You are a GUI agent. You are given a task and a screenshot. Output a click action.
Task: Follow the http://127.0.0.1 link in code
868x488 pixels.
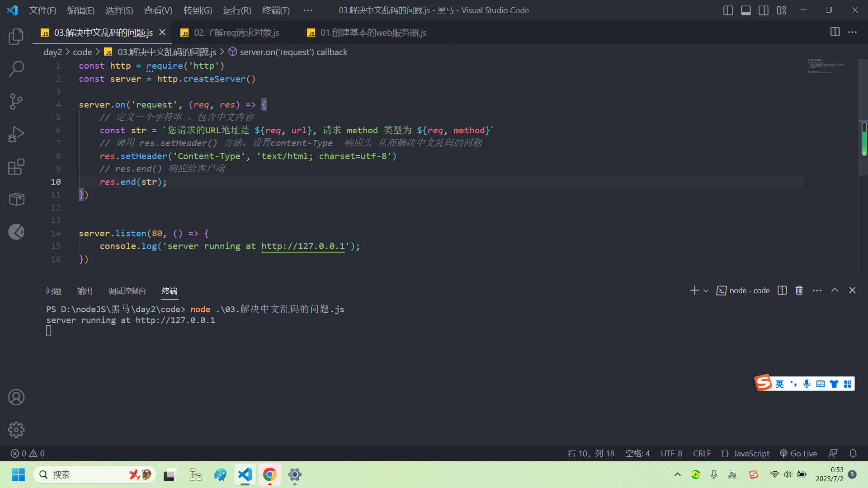tap(302, 246)
